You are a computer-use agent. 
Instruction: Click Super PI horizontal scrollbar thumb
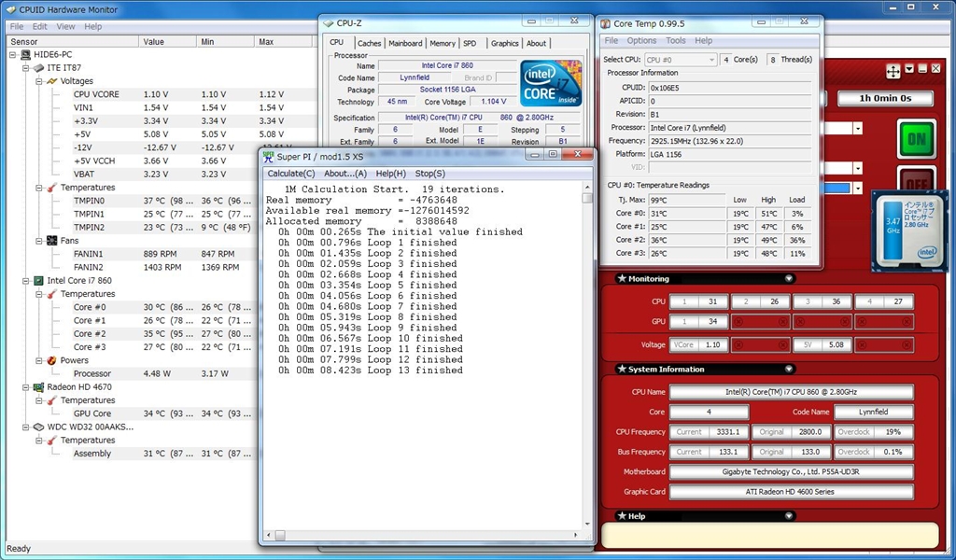click(x=279, y=536)
